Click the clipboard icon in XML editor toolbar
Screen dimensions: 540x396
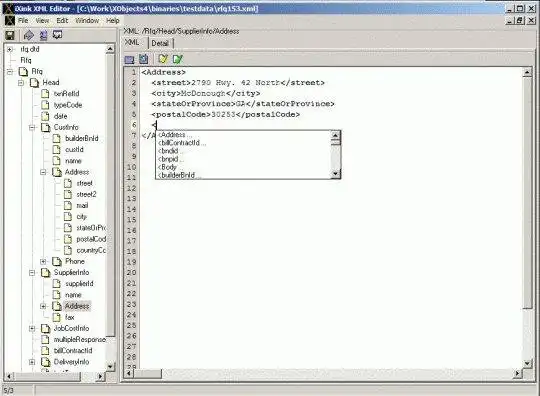pos(143,59)
